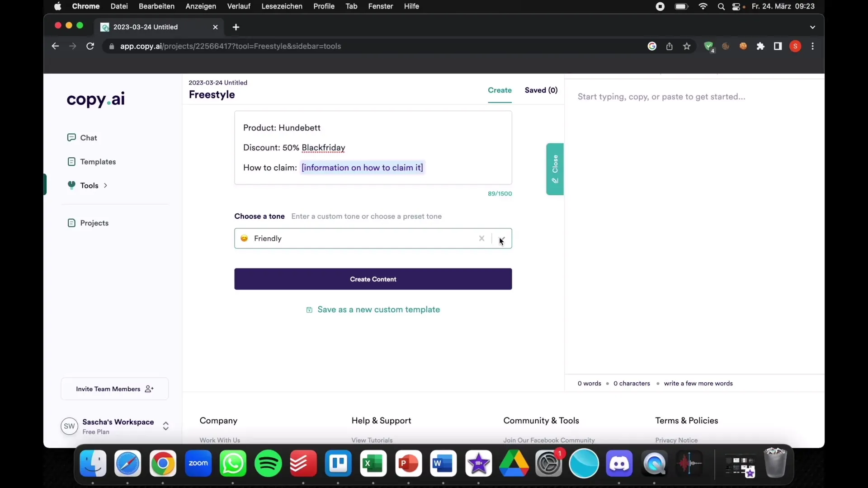Clear the Friendly tone selection
Image resolution: width=868 pixels, height=488 pixels.
[481, 238]
